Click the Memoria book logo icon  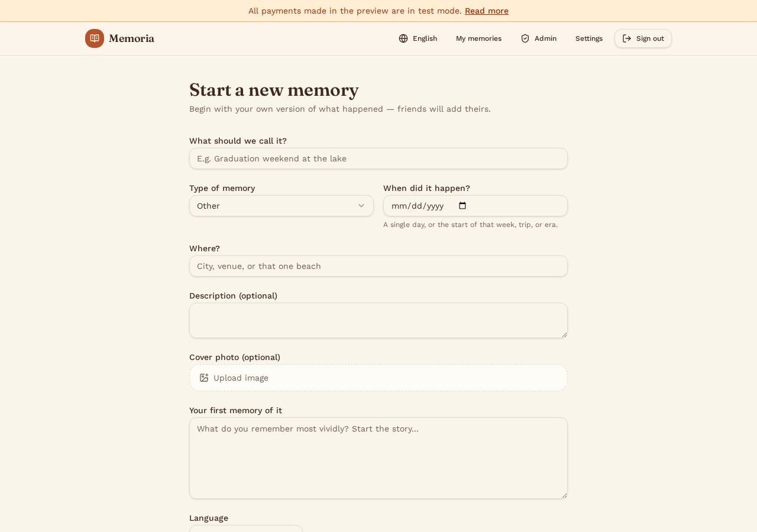[95, 38]
